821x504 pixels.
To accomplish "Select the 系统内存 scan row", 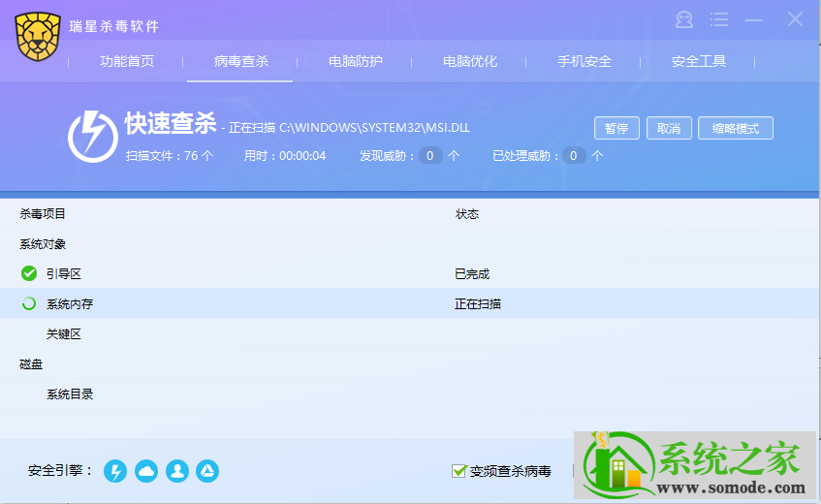I will pyautogui.click(x=409, y=303).
